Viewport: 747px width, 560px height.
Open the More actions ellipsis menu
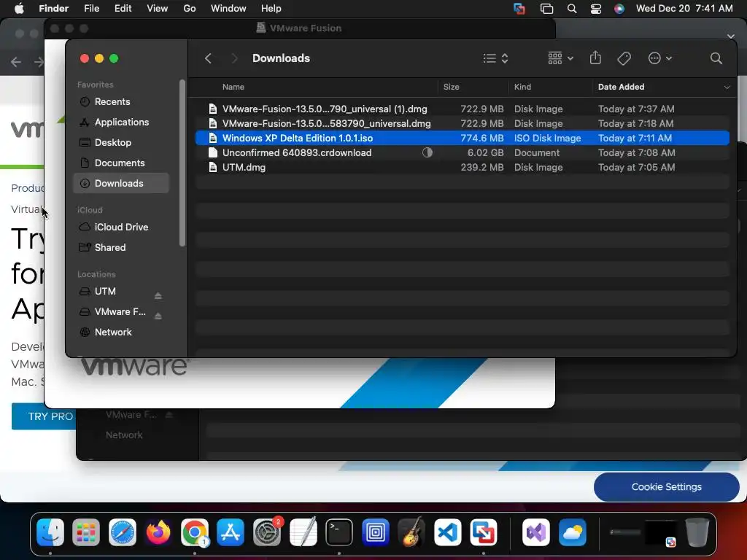(x=660, y=58)
